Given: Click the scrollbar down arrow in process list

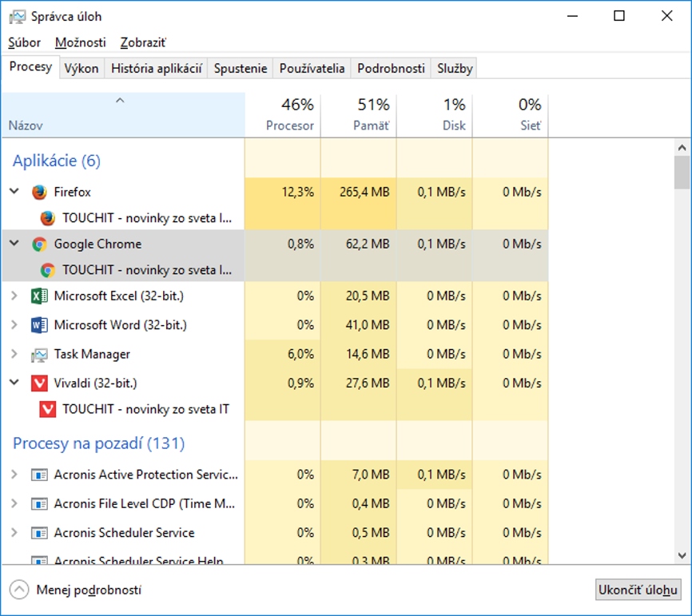Looking at the screenshot, I should click(x=682, y=555).
